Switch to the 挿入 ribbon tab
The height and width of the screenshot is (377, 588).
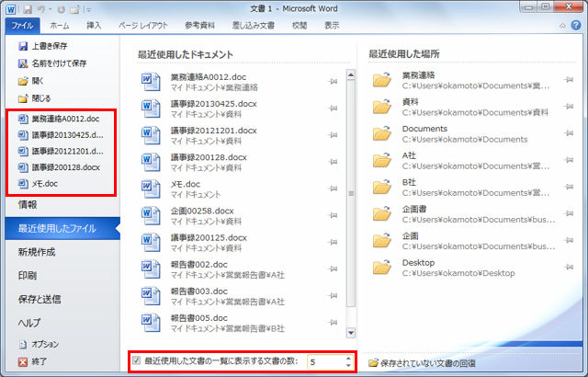coord(94,26)
